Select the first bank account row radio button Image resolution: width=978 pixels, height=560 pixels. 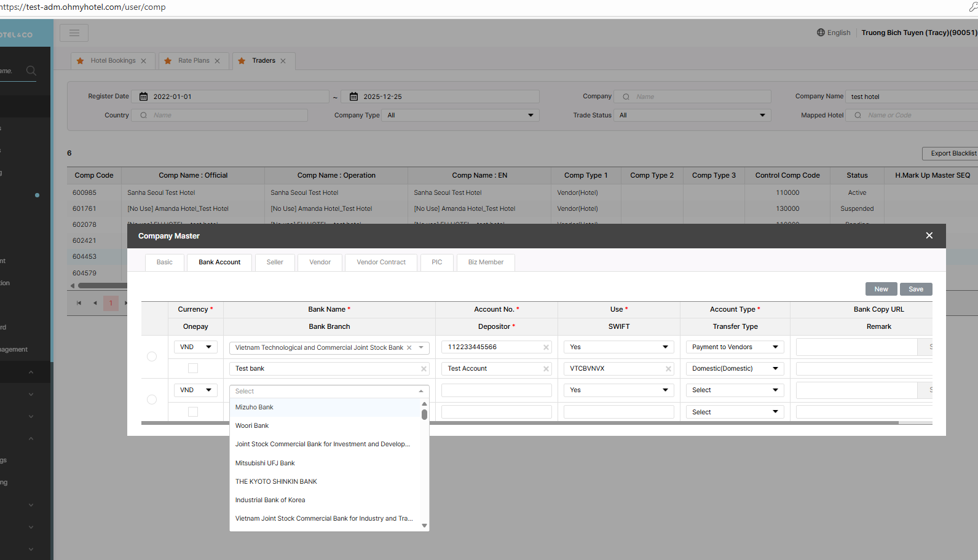tap(152, 357)
